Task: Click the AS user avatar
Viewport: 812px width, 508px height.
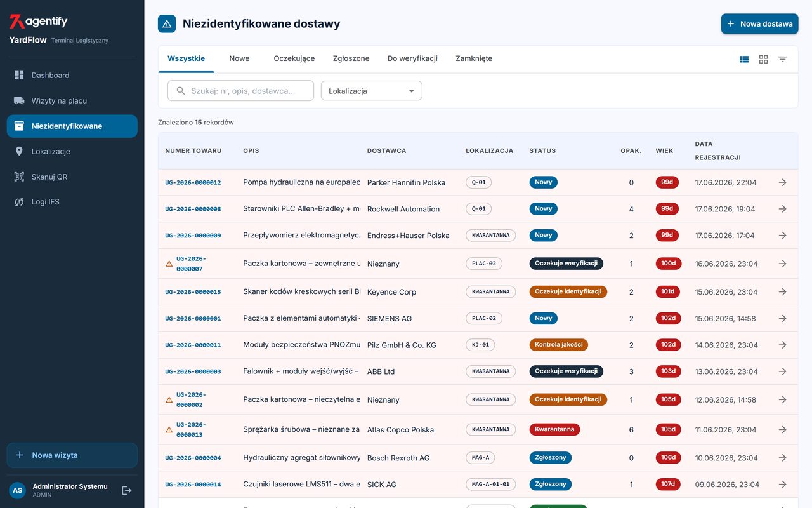Action: click(x=18, y=490)
